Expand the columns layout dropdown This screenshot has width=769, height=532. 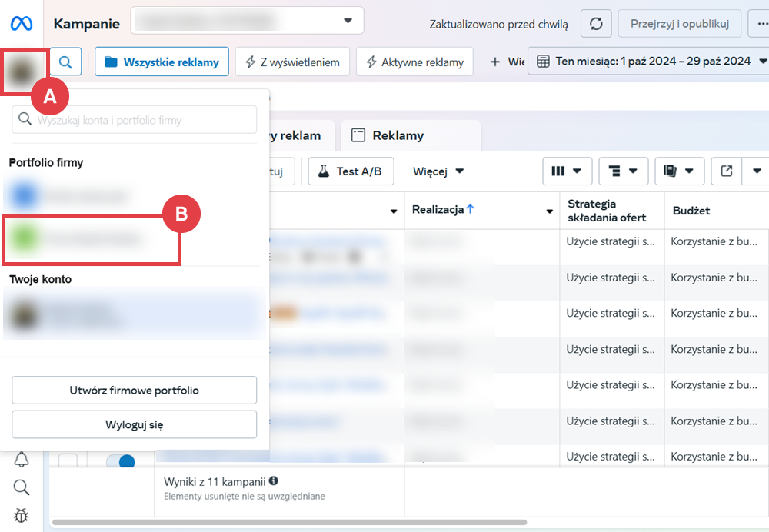coord(566,171)
